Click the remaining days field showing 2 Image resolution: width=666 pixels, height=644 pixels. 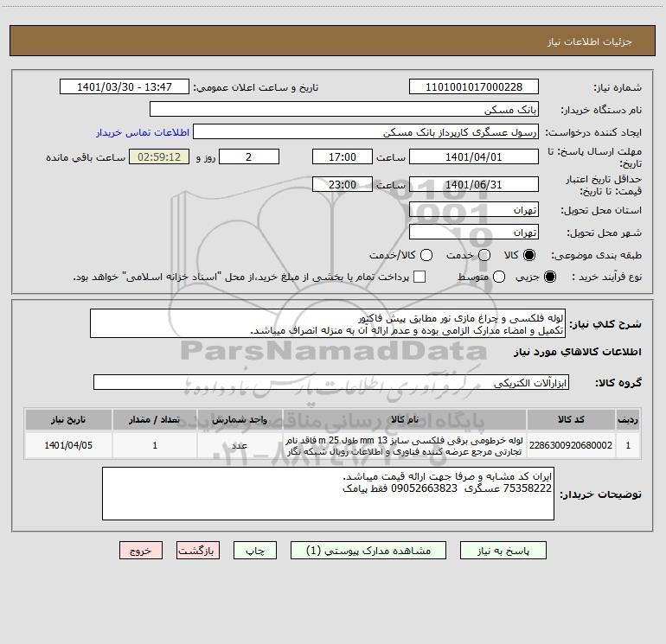pos(249,156)
